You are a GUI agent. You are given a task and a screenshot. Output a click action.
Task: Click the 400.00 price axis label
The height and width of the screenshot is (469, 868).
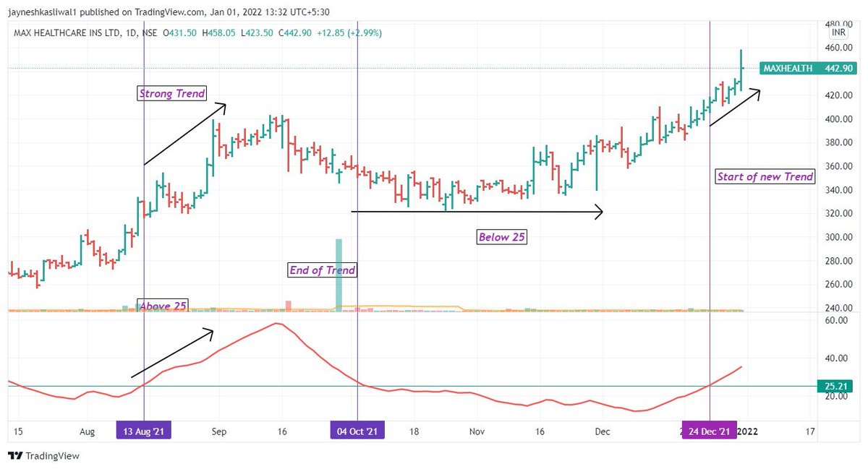pos(838,119)
